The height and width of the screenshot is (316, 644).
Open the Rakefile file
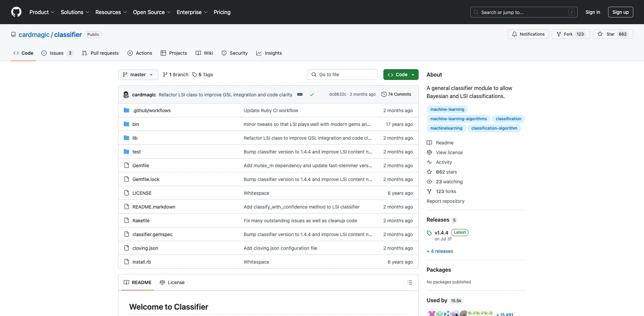click(141, 221)
